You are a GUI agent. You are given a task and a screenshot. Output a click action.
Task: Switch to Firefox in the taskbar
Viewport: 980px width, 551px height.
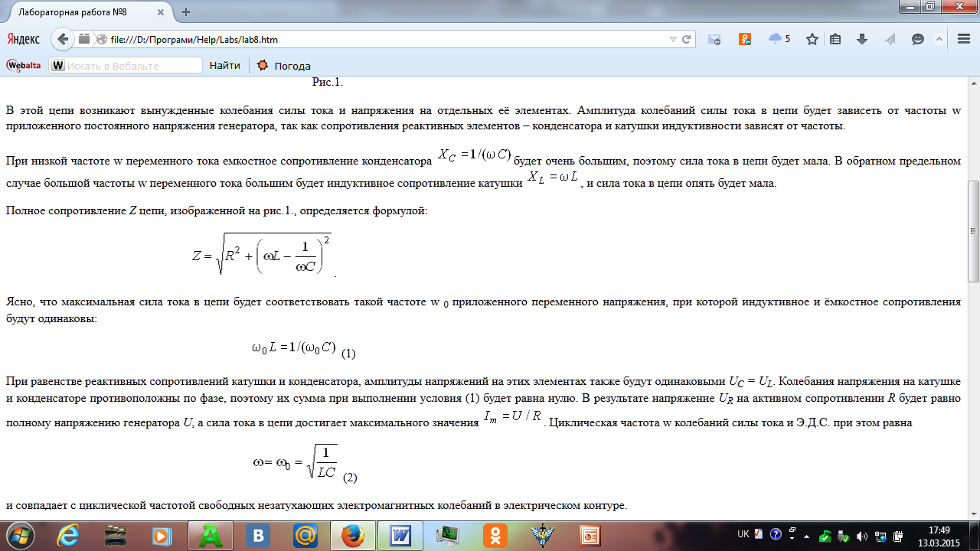pyautogui.click(x=352, y=535)
